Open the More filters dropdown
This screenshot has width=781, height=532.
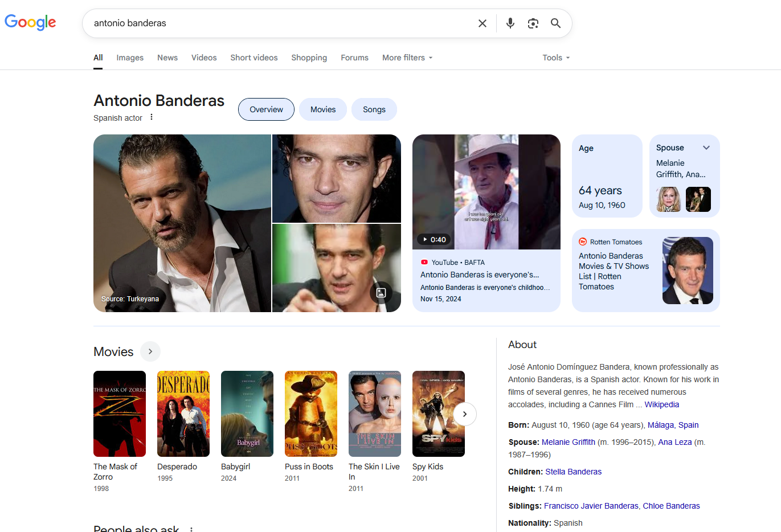(x=407, y=58)
